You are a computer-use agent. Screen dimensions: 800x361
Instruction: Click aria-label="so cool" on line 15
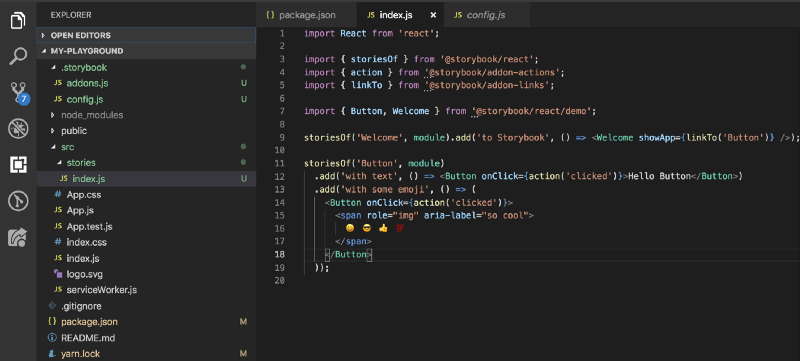[476, 215]
